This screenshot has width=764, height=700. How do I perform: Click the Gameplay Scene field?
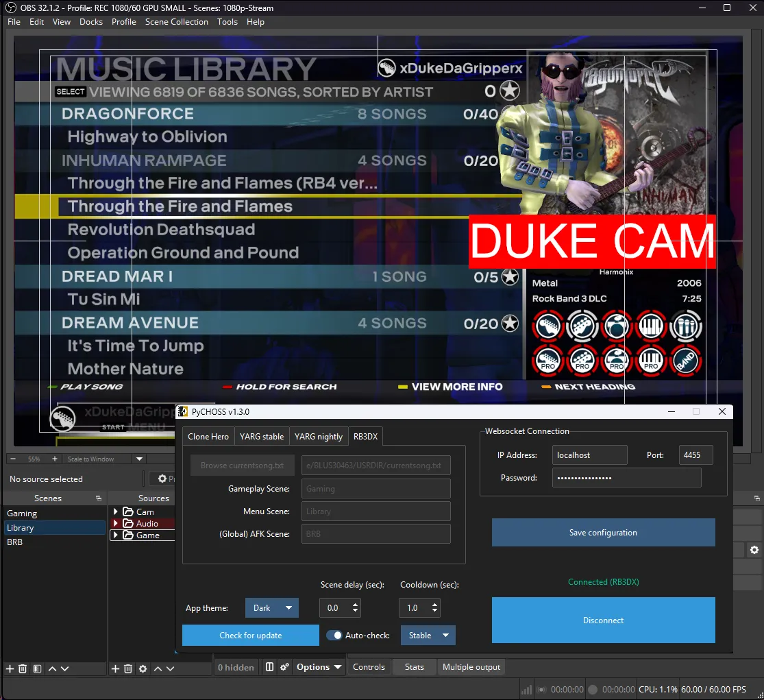point(375,488)
